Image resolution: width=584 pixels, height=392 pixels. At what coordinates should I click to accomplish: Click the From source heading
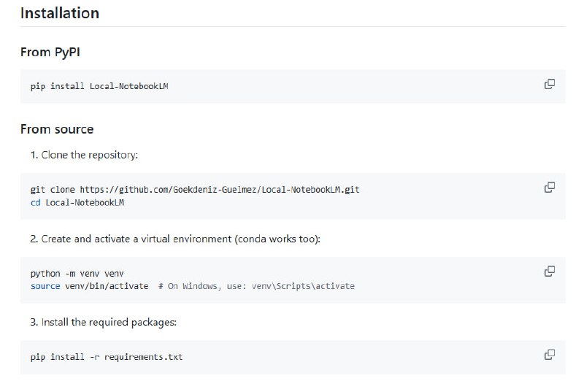coord(57,129)
